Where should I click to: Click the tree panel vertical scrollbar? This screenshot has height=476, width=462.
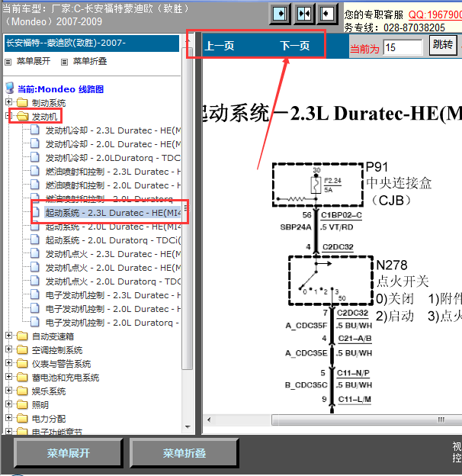click(188, 210)
